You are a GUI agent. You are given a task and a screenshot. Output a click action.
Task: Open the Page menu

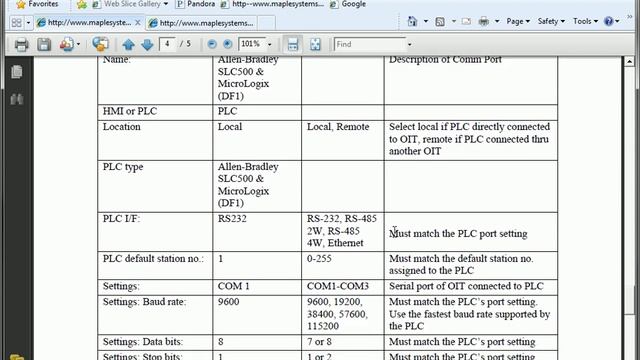[518, 21]
